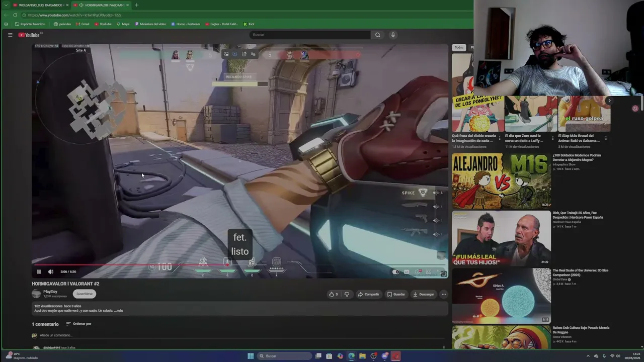This screenshot has height=362, width=644.
Task: Click the magnifier search button on YouTube
Action: (378, 35)
